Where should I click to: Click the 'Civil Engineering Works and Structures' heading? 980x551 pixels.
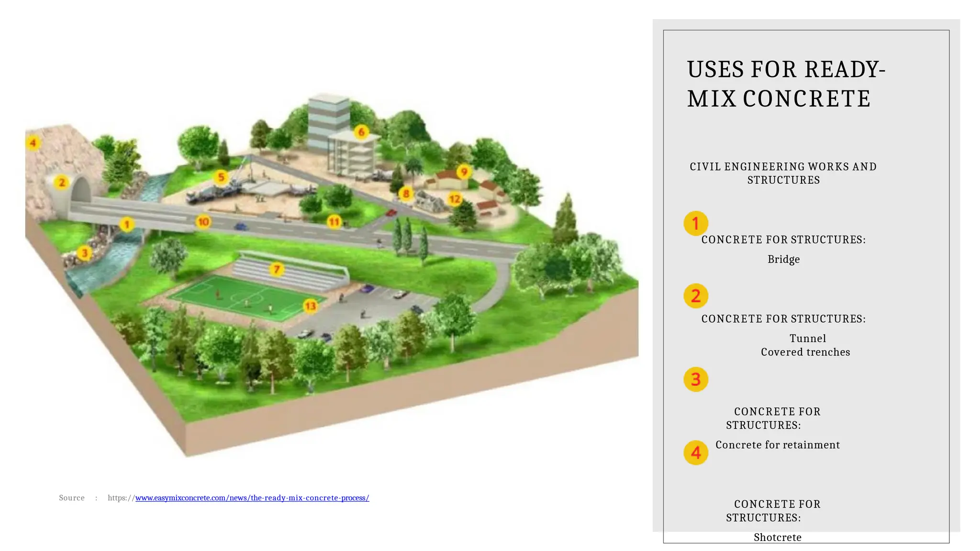coord(783,173)
